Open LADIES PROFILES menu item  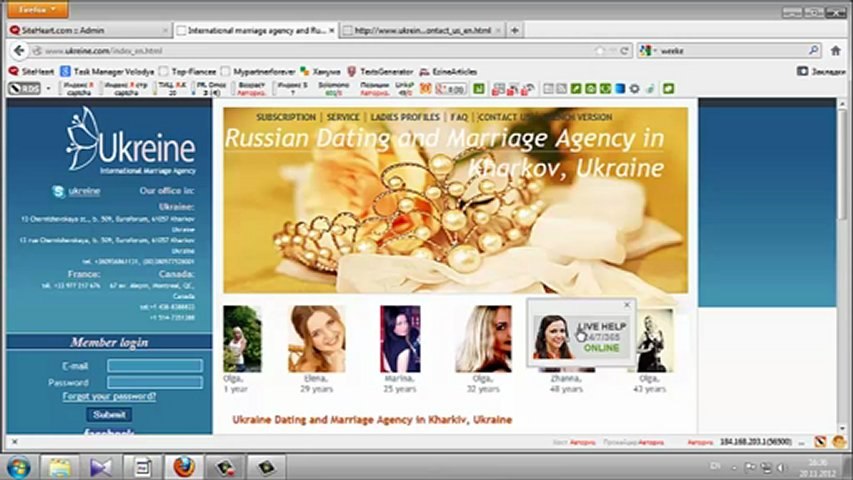point(405,117)
